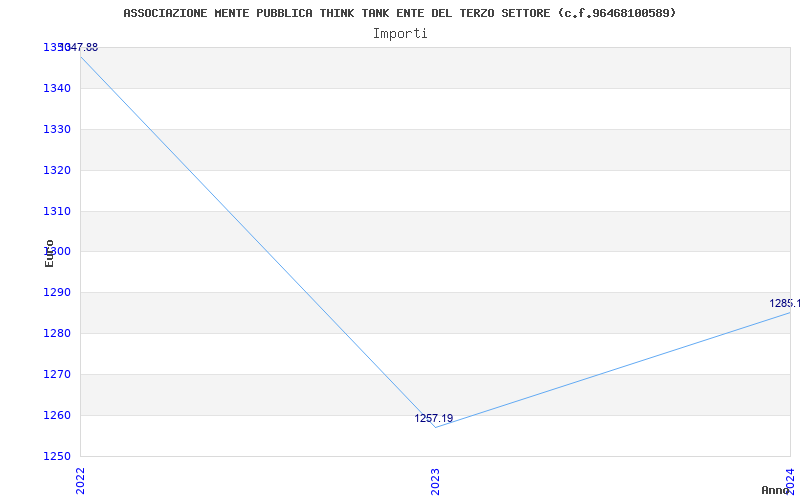
Task: Click the Euro axis title
Action: click(x=49, y=253)
